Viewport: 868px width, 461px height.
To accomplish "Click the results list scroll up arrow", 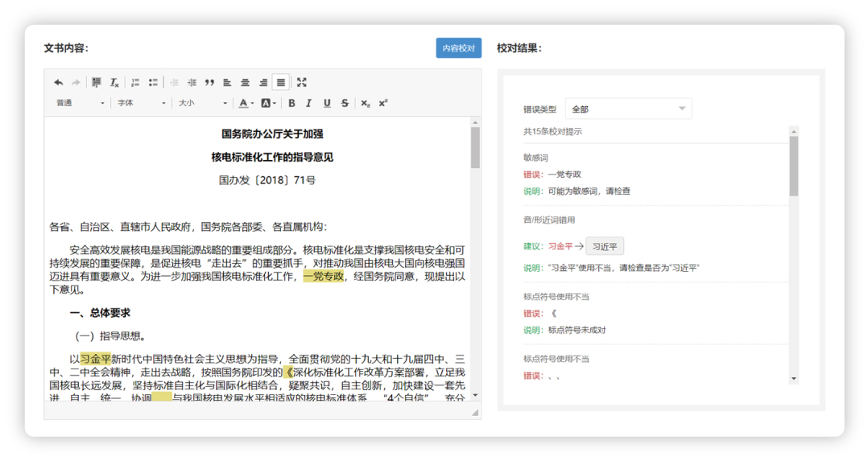I will [794, 131].
